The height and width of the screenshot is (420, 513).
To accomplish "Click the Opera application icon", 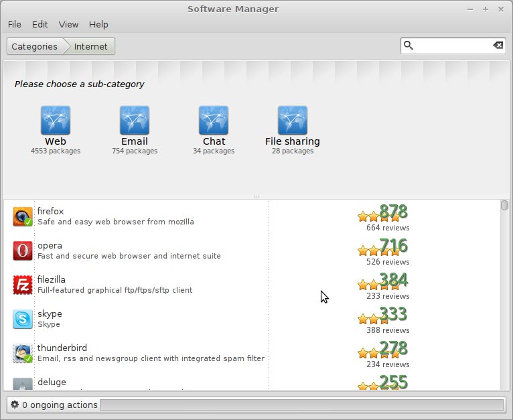I will point(23,251).
